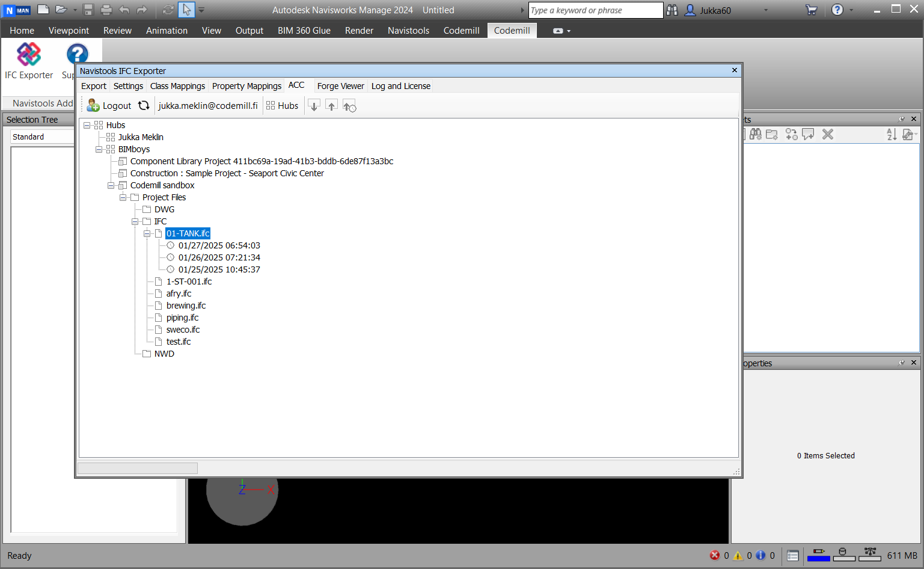
Task: Click the binoculars search icon beside keyword box
Action: pos(672,10)
